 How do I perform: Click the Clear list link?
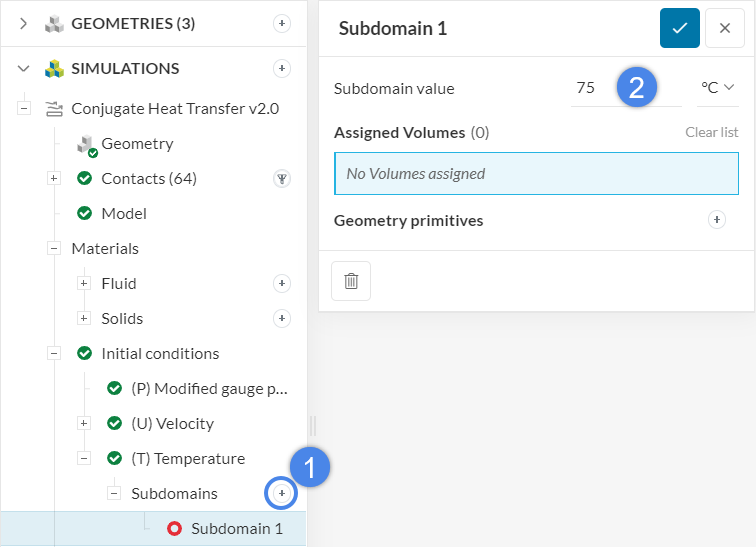(x=711, y=132)
